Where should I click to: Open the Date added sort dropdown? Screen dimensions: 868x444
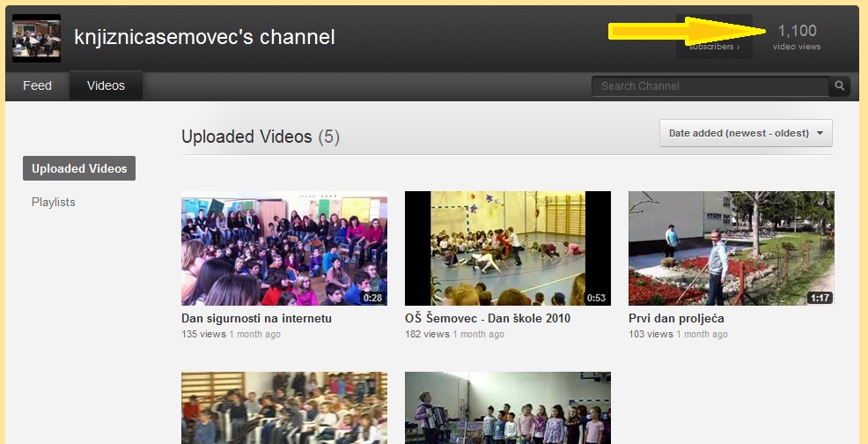point(746,133)
